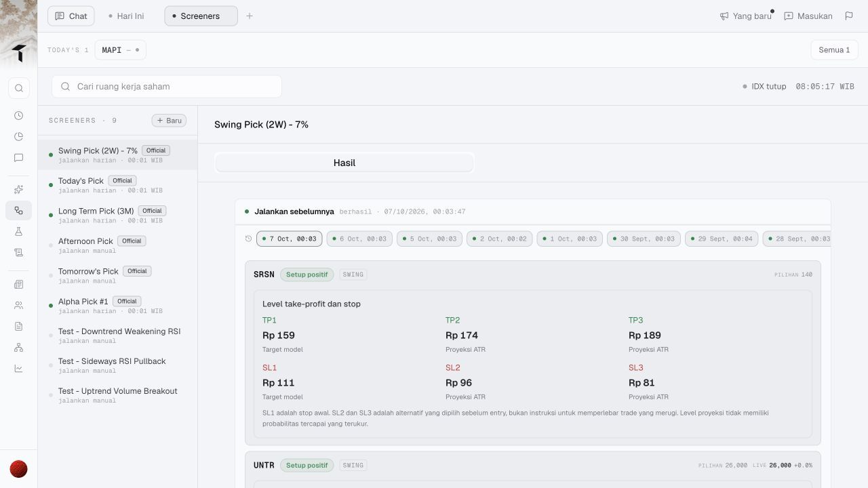
Task: Switch to the Chat tab
Action: coord(71,16)
